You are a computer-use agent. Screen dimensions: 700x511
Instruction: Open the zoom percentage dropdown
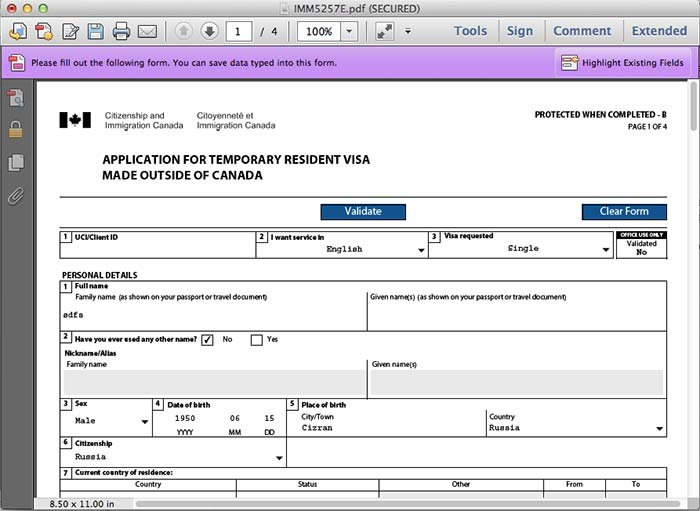pyautogui.click(x=350, y=31)
